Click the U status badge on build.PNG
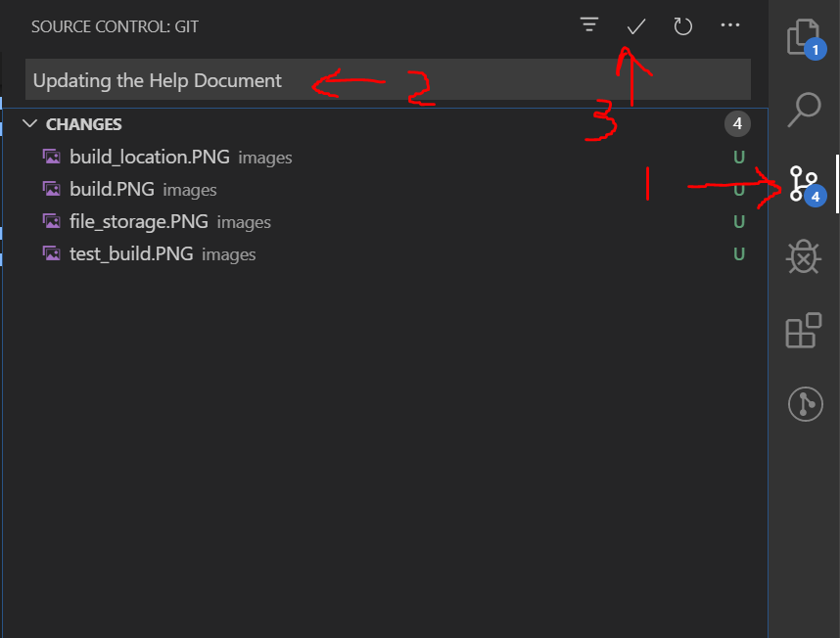840x638 pixels. point(739,189)
